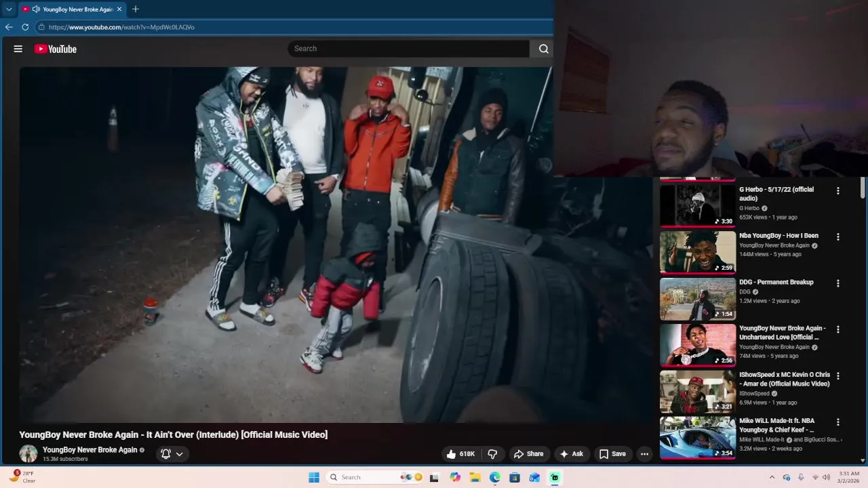868x488 pixels.
Task: Open YoungBoy Unchartered Love title link
Action: coord(783,333)
